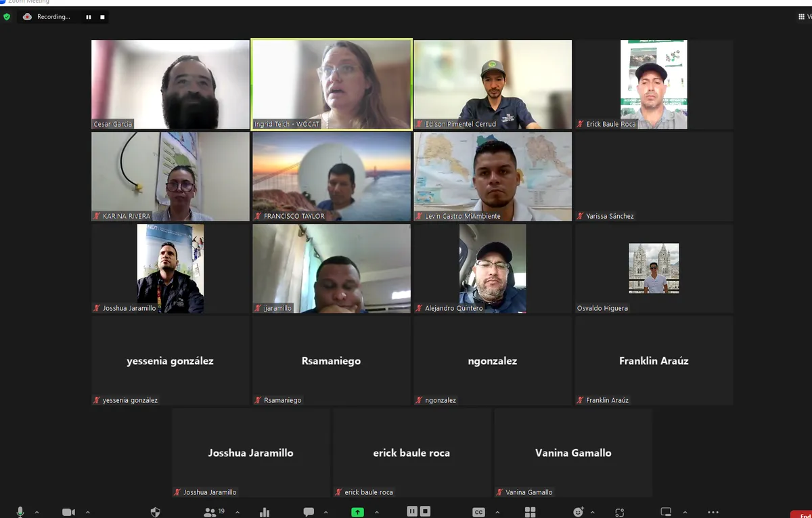Select Ingrid Teich - WOCAT video tile
Screen dimensions: 812x518
(x=332, y=84)
